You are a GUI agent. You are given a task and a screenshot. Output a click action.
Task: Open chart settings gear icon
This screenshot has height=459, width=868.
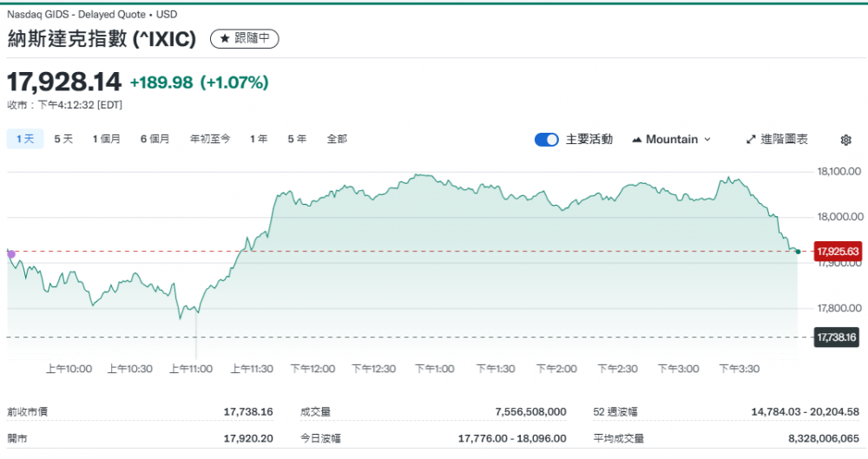(845, 140)
